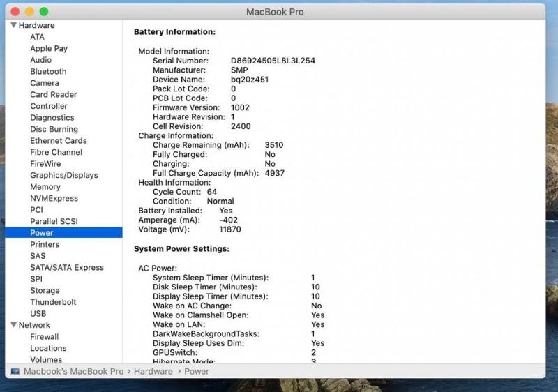Click Hardware in the bottom path bar
This screenshot has width=558, height=392.
click(x=153, y=372)
